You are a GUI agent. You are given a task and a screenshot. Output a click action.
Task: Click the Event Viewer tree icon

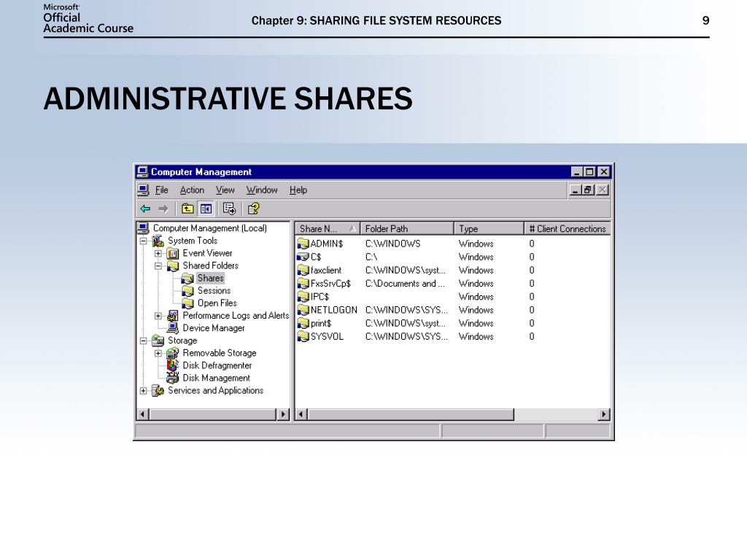173,253
